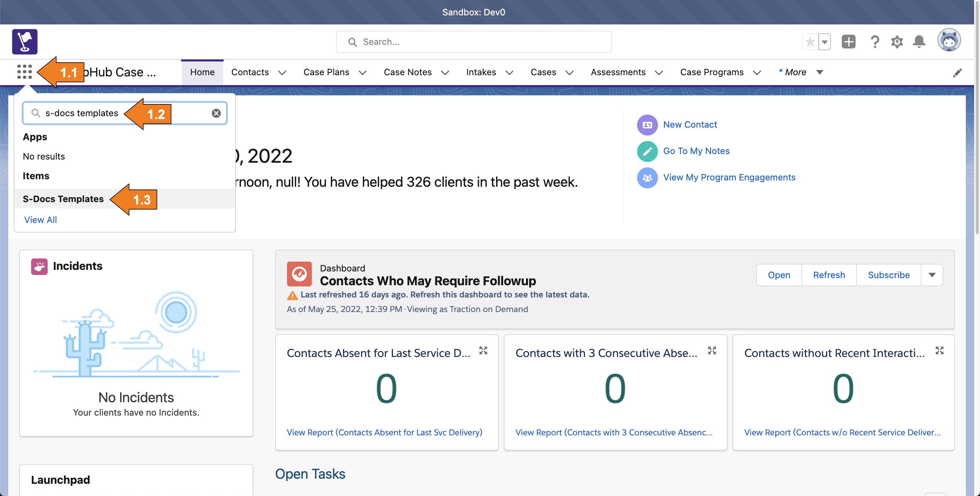Image resolution: width=980 pixels, height=496 pixels.
Task: Open the App Launcher waffle icon
Action: pyautogui.click(x=24, y=72)
